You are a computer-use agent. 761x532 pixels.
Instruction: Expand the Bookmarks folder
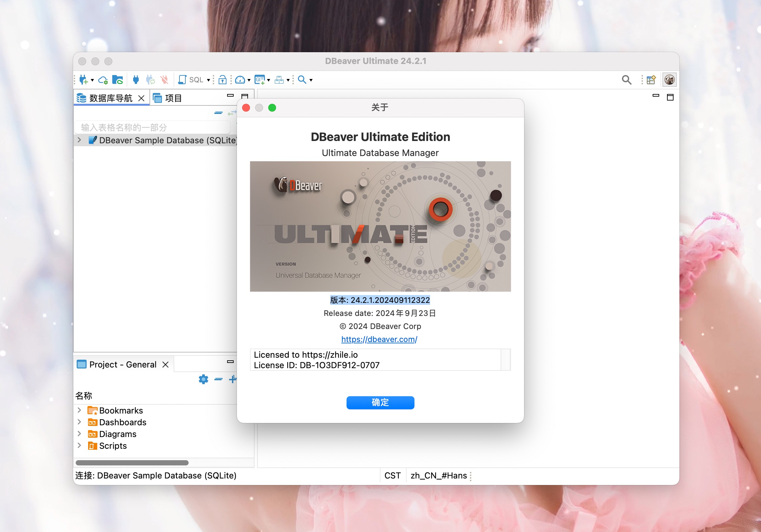point(79,410)
